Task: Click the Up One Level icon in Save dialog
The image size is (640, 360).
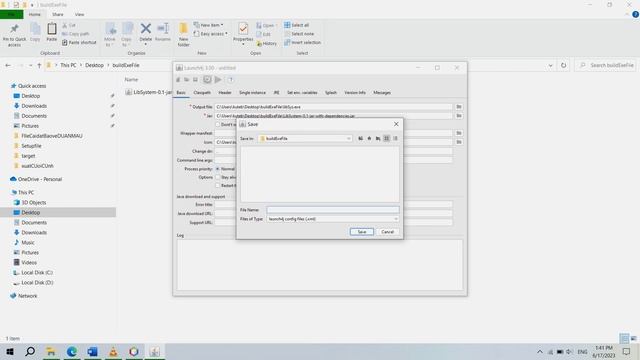Action: 360,138
